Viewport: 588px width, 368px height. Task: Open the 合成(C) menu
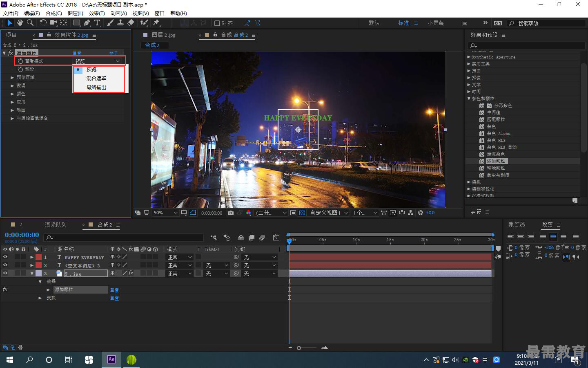(54, 13)
